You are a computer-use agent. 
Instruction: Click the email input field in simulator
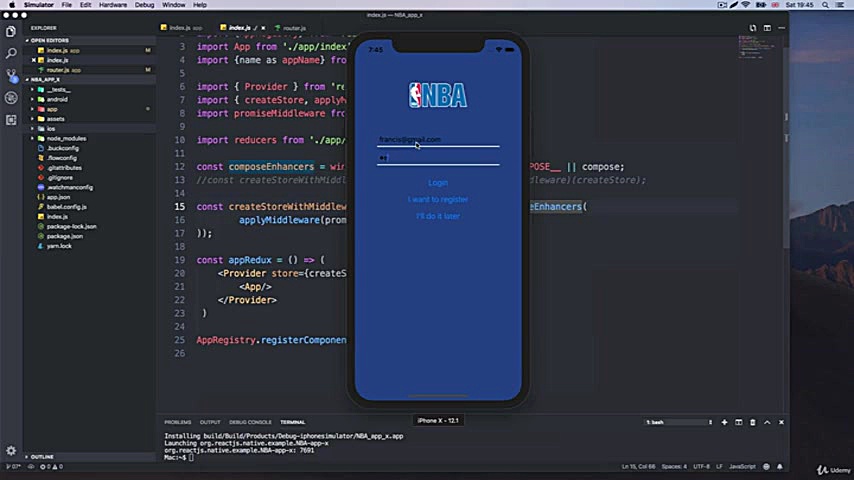438,140
